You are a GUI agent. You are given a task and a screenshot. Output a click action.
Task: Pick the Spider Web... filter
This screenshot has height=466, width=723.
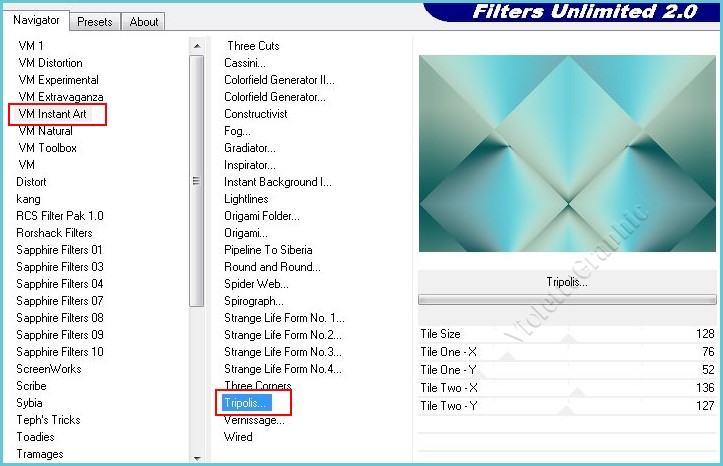(256, 284)
